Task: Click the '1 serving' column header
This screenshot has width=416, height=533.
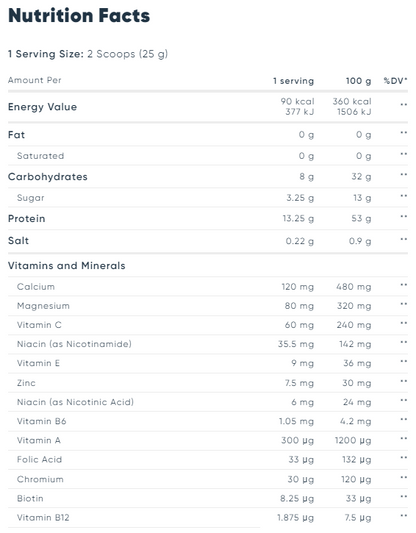Action: click(294, 81)
